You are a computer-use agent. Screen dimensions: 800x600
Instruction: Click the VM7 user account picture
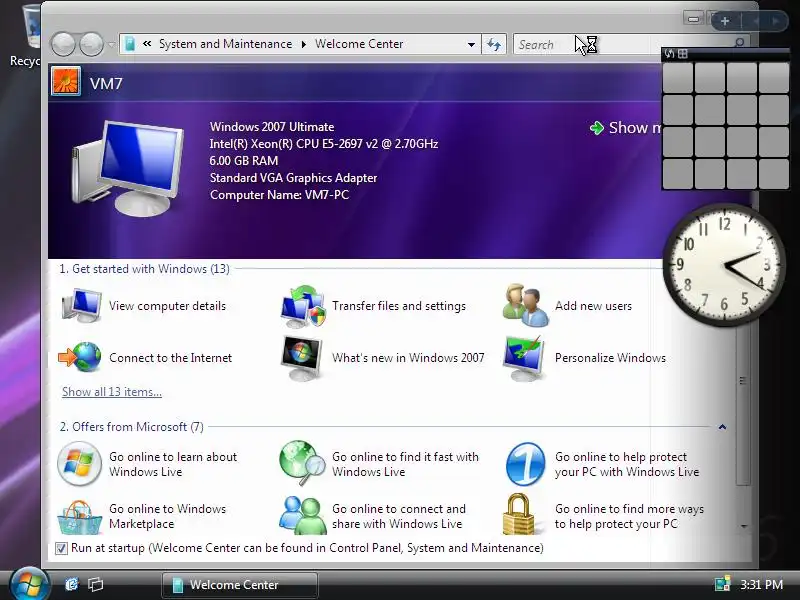pos(66,81)
